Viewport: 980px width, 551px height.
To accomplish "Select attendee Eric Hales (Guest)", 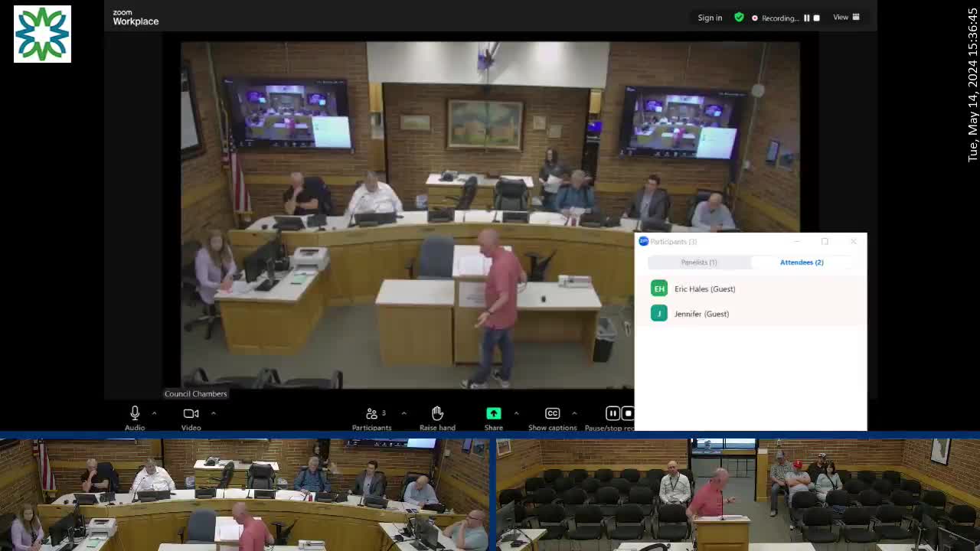I will click(750, 289).
